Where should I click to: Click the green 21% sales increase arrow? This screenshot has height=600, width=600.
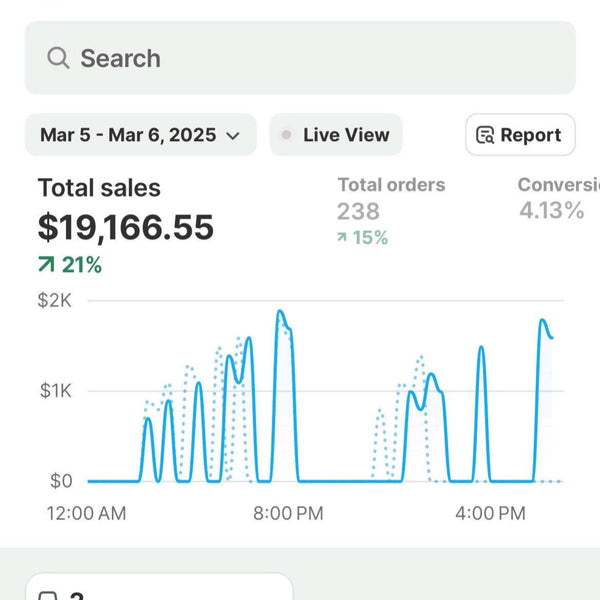pos(46,264)
